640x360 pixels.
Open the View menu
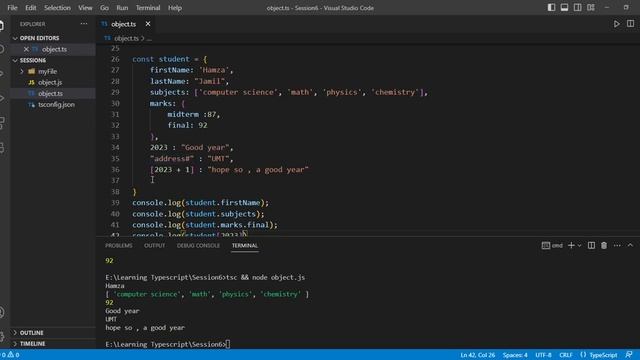[85, 8]
